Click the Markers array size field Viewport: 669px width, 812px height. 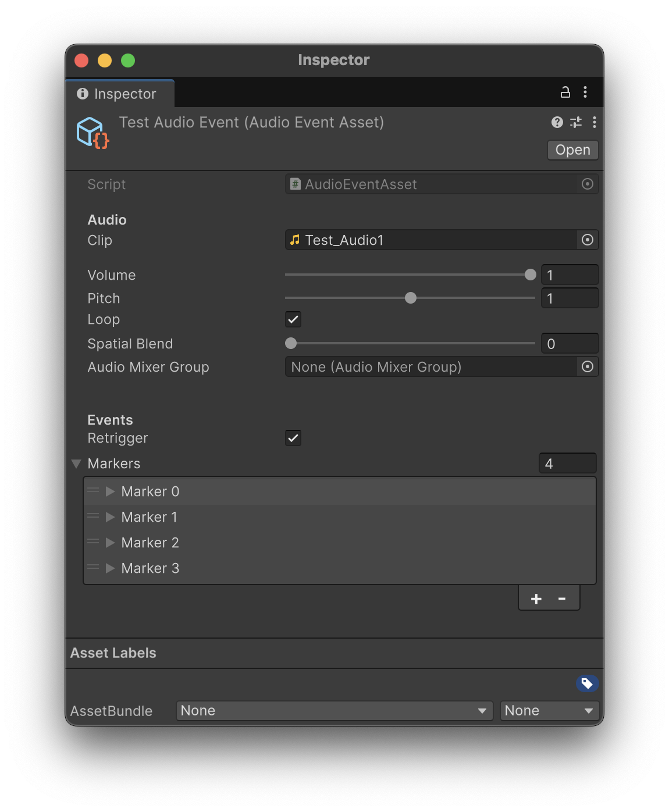tap(567, 464)
